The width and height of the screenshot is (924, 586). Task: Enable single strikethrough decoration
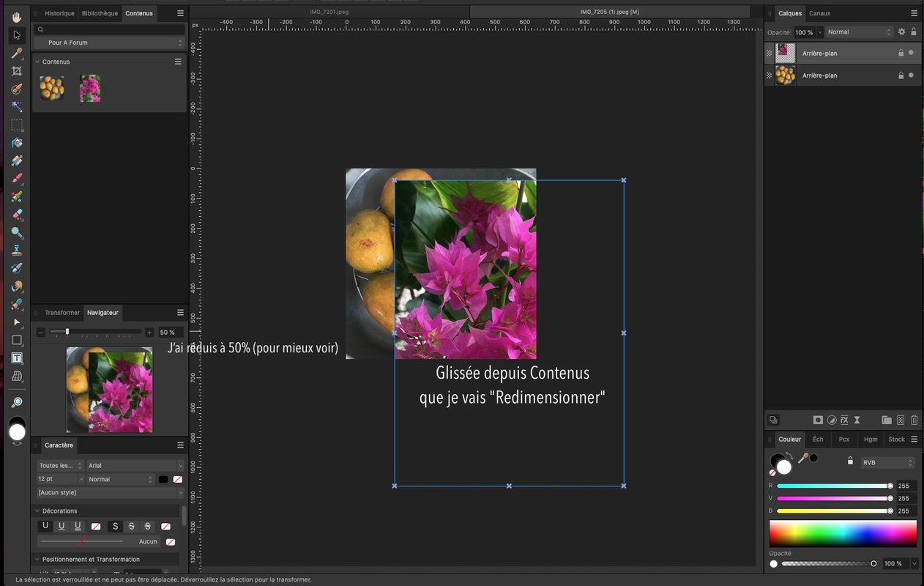(131, 526)
